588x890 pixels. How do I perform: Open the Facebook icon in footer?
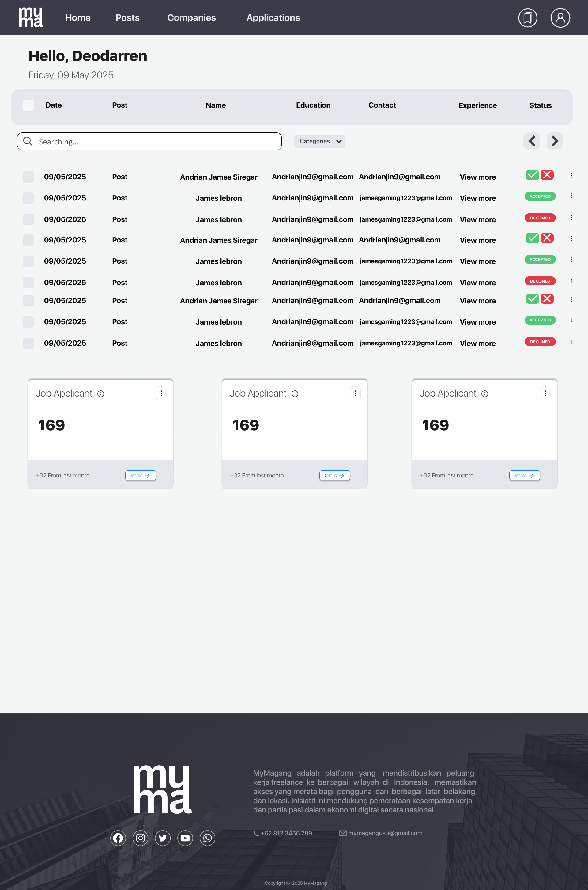pyautogui.click(x=118, y=838)
